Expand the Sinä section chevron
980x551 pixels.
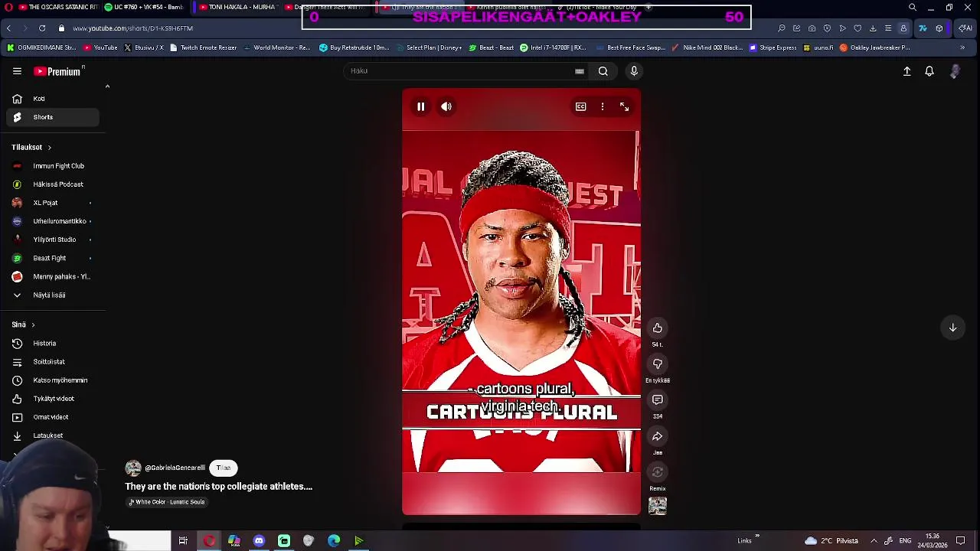point(33,324)
